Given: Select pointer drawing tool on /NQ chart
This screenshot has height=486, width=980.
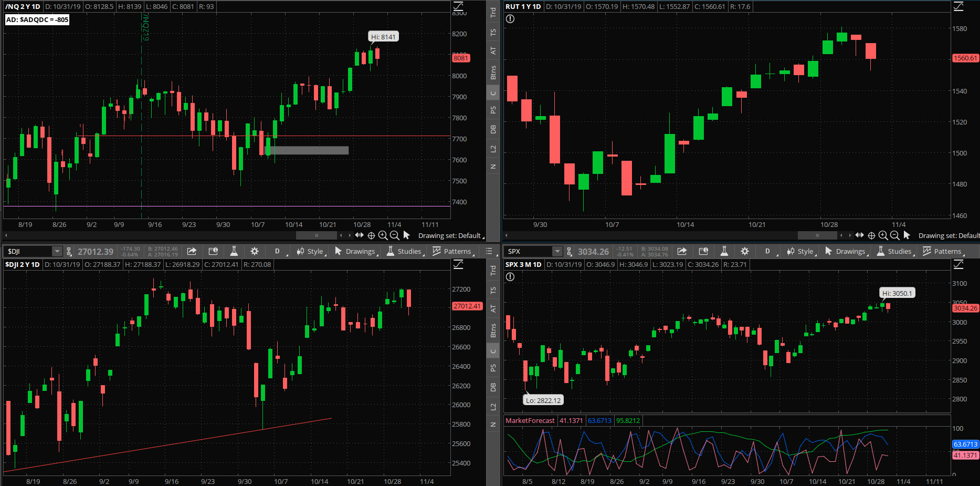Looking at the screenshot, I should [x=406, y=235].
